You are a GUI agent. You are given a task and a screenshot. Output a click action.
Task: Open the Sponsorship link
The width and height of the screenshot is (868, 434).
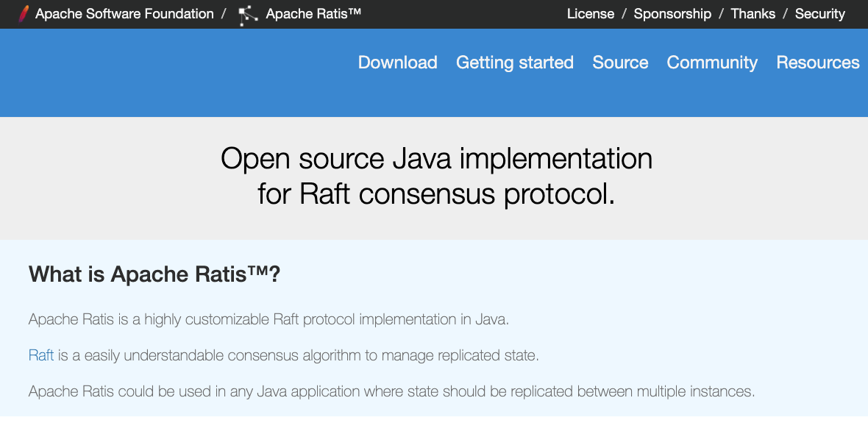(x=672, y=14)
